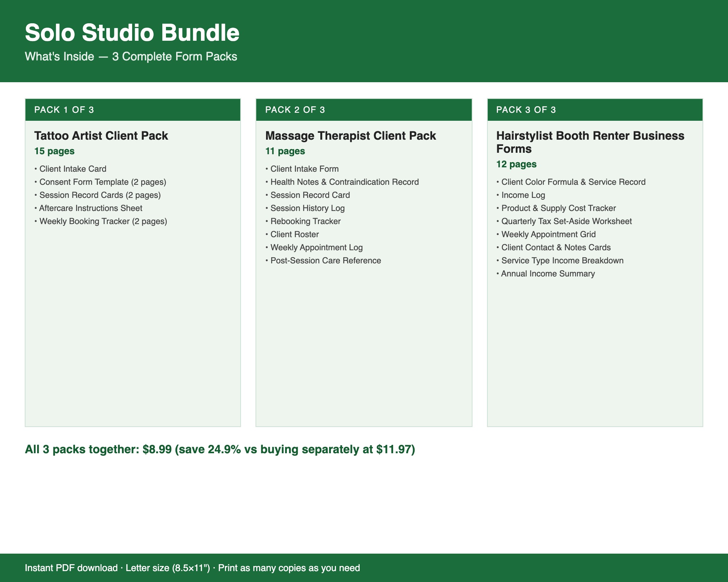Click the "Solo Studio Bundle" title
This screenshot has height=582, width=728.
(132, 33)
